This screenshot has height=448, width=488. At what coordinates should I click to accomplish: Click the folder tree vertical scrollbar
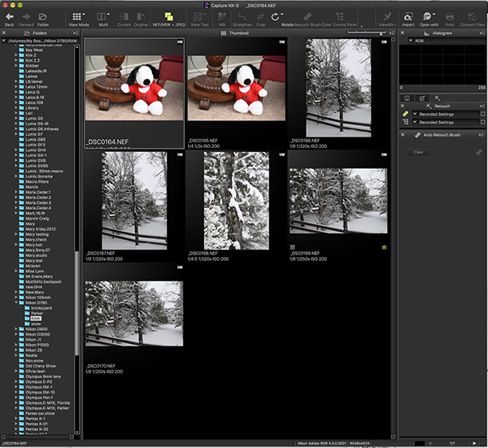pos(76,304)
